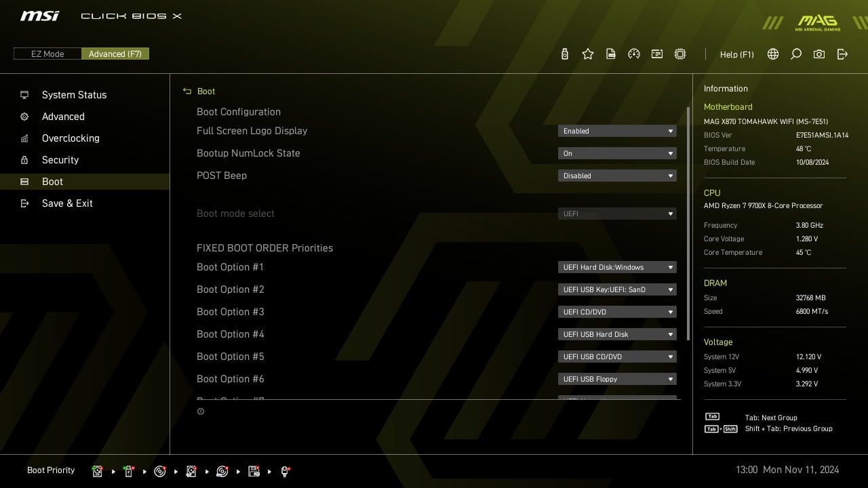Screen dimensions: 868x488
Task: Open the hardware monitor gauge icon
Action: coord(634,54)
